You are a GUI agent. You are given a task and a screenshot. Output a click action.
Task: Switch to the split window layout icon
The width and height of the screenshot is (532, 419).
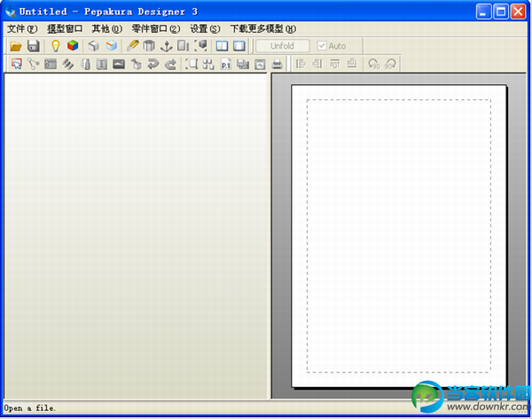pos(222,46)
